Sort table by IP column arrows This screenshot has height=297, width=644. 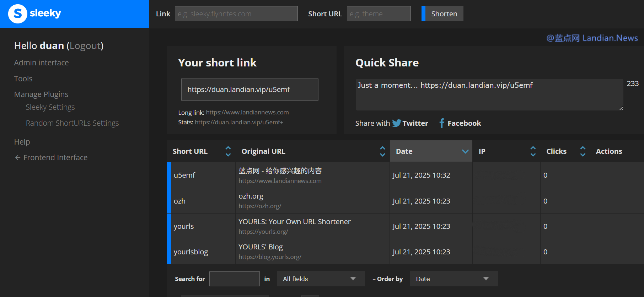tap(533, 151)
